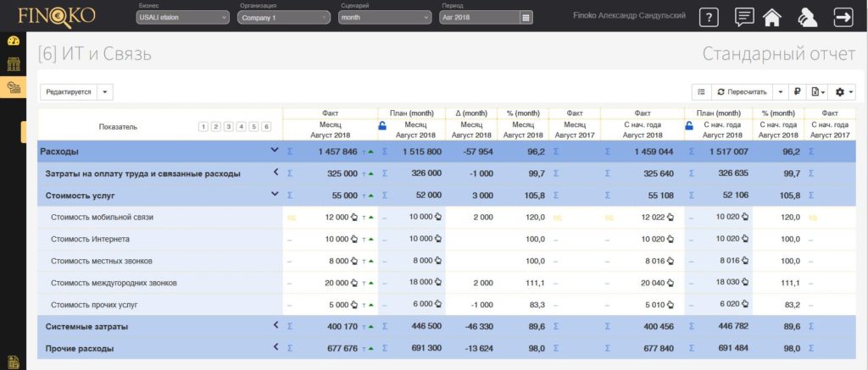Screen dimensions: 868x370
Task: Toggle the blue lock on План Месяц column
Action: tap(382, 126)
